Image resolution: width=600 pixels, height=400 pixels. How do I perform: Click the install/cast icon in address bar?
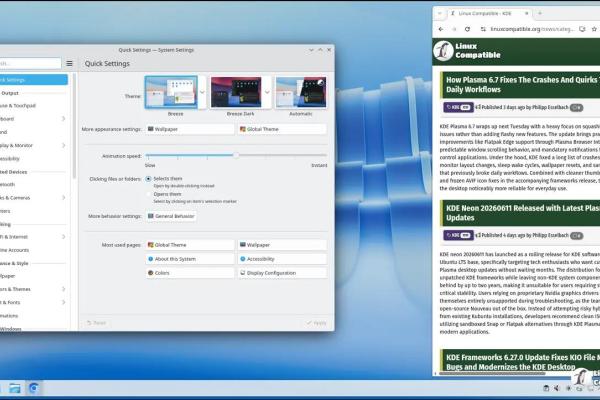point(582,29)
